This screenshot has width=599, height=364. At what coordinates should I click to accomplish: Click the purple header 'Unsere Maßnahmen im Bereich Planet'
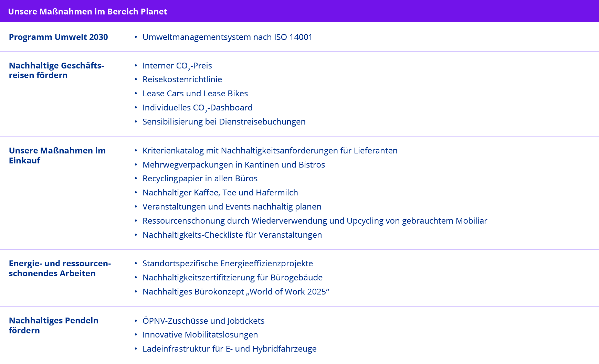pos(87,11)
